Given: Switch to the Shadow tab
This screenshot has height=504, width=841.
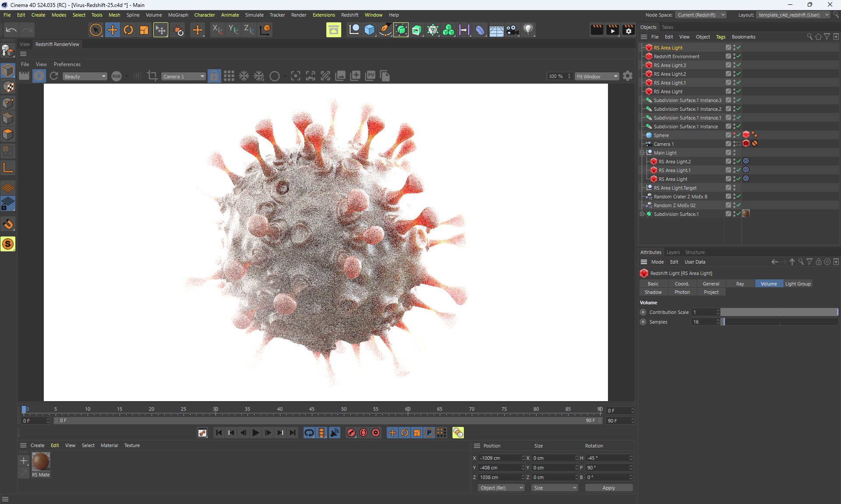Looking at the screenshot, I should click(653, 292).
